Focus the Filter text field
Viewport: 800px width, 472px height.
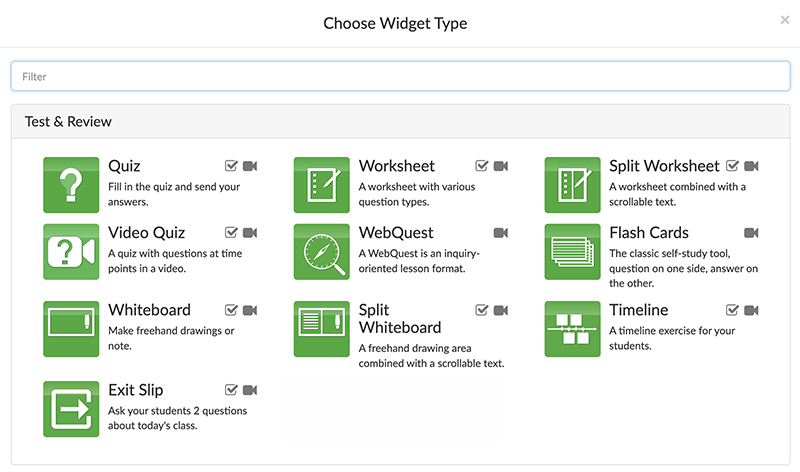coord(400,76)
